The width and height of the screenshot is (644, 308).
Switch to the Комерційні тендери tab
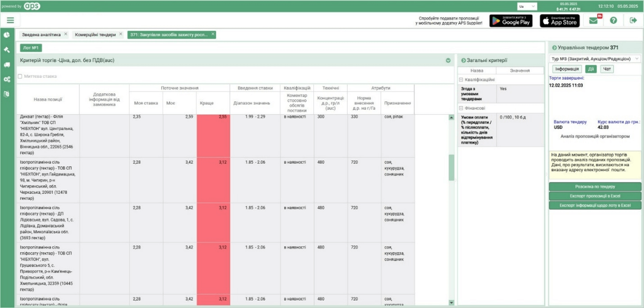point(95,35)
